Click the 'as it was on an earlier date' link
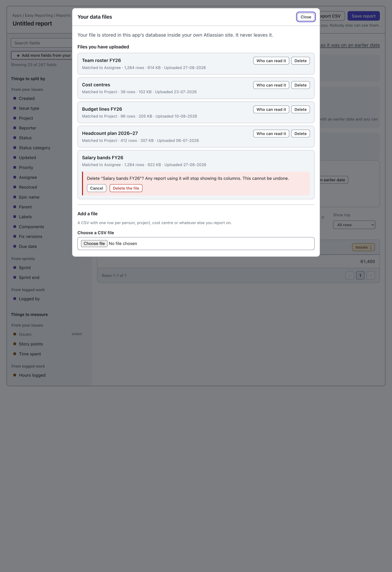 (350, 45)
